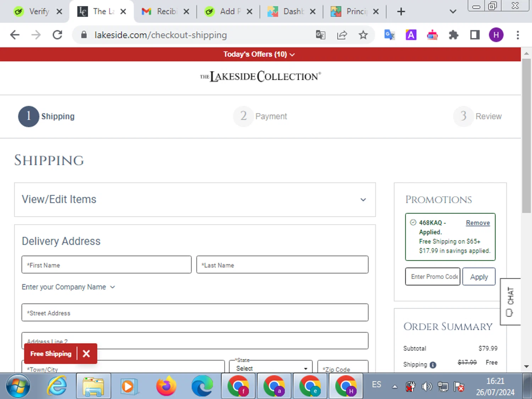This screenshot has width=532, height=399.
Task: Click the ES language indicator
Action: point(377,384)
